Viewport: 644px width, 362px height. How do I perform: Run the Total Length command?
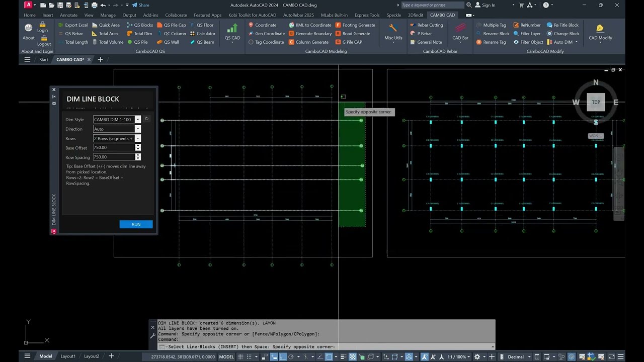point(72,42)
